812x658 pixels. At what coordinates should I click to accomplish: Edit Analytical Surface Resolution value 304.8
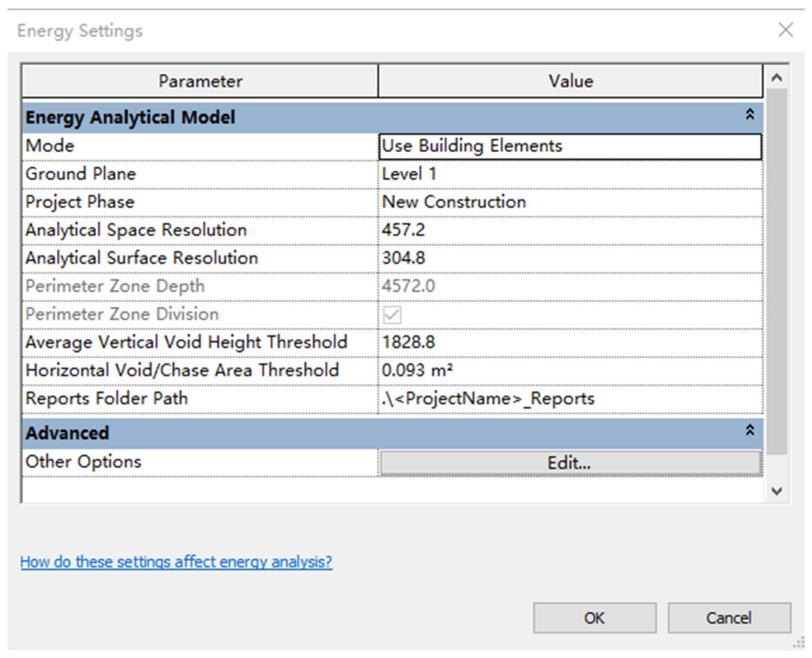pyautogui.click(x=570, y=258)
